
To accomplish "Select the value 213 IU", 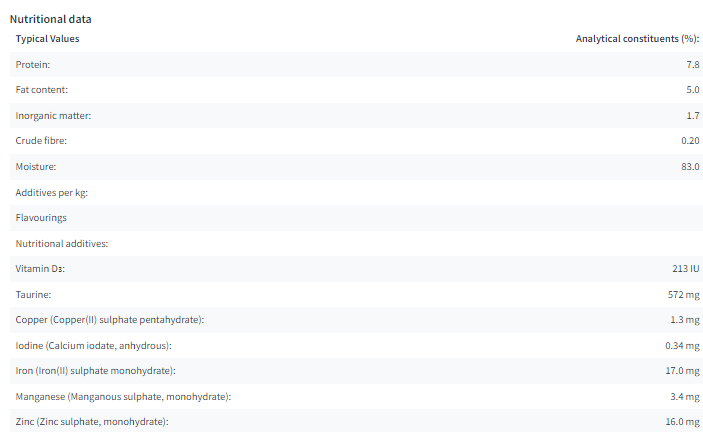I will coord(686,269).
